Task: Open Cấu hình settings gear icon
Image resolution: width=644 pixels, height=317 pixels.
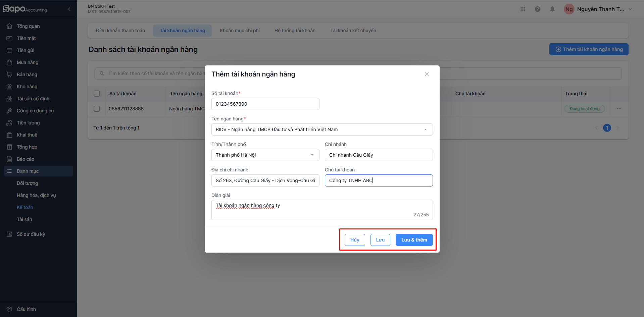Action: [x=9, y=309]
